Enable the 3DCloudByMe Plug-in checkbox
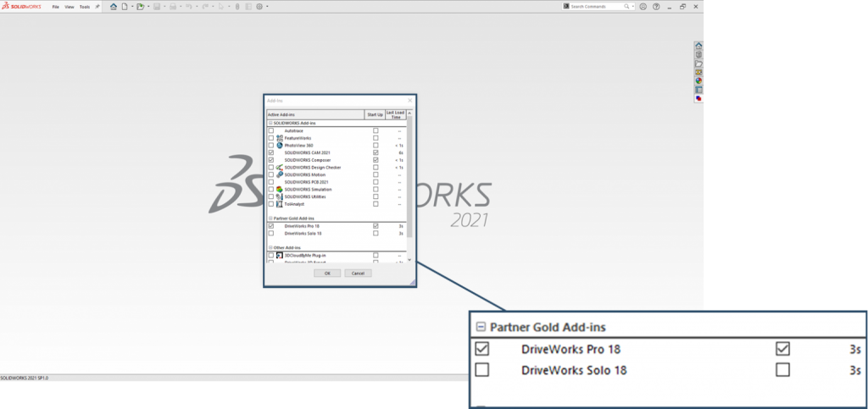Viewport: 868px width, 409px height. (x=270, y=256)
